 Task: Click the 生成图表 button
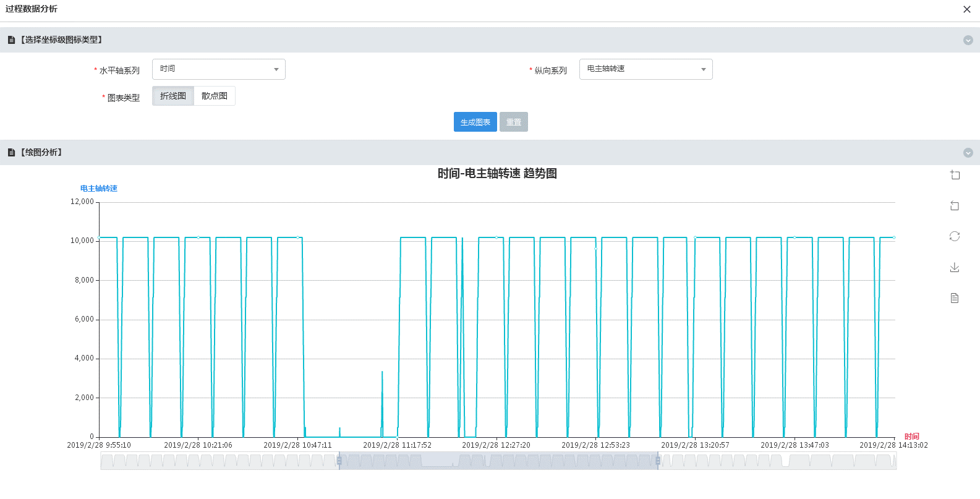tap(475, 122)
